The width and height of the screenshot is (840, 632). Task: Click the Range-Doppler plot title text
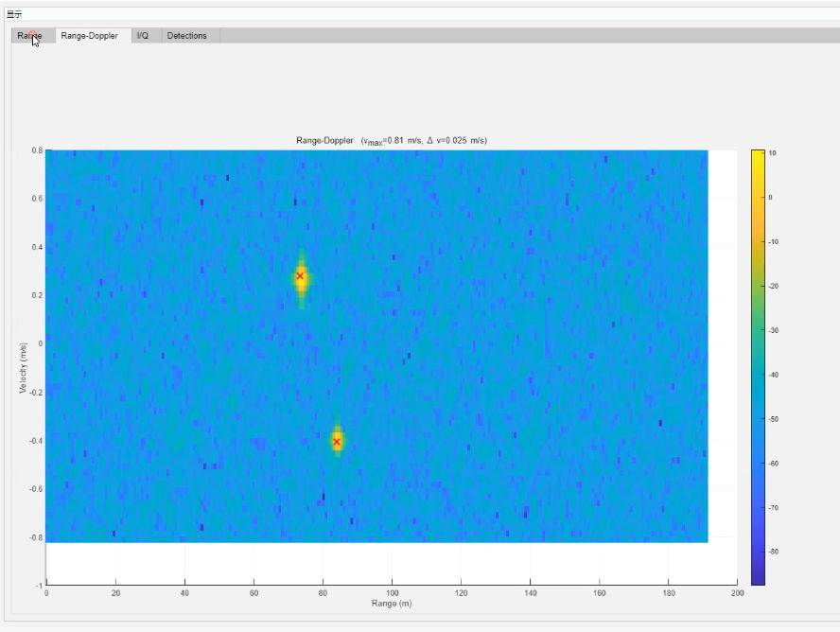point(392,140)
